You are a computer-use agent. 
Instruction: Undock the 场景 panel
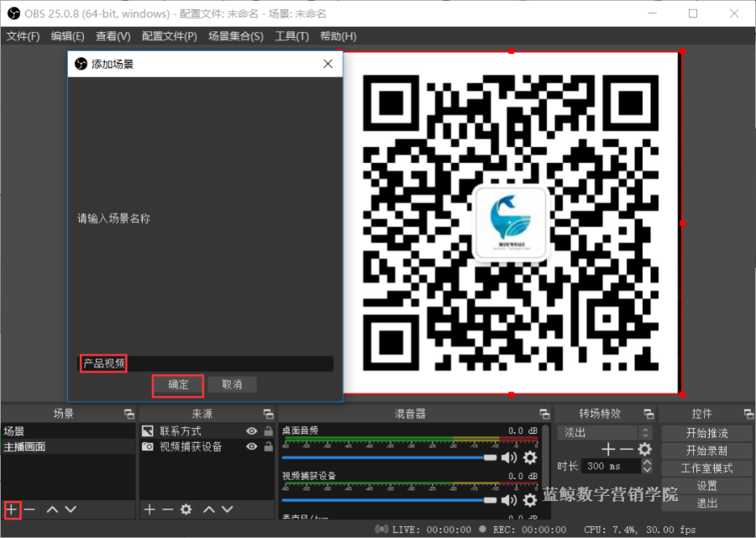129,414
